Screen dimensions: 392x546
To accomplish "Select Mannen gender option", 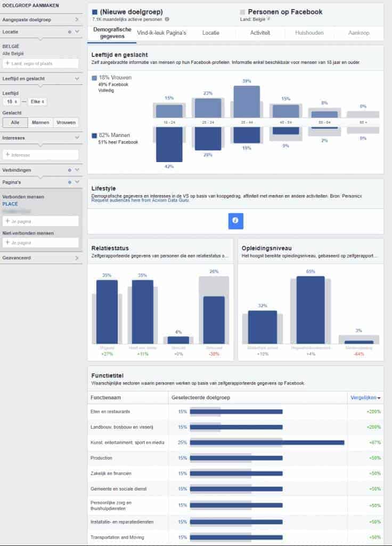I will tap(40, 123).
